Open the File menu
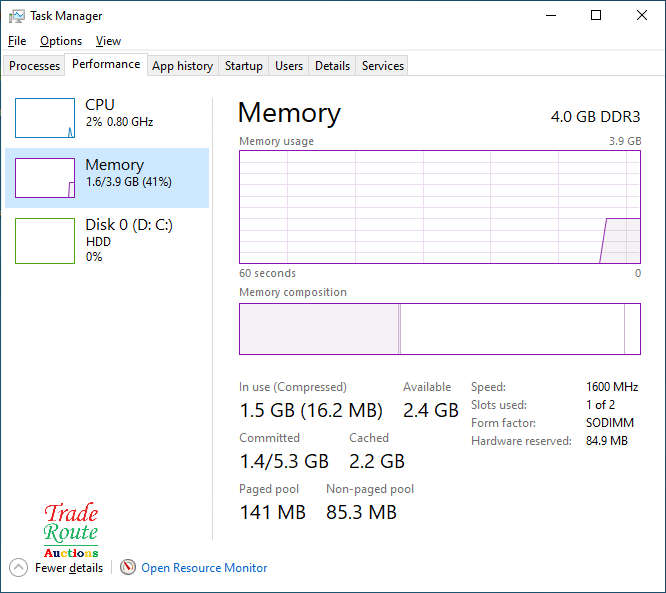Viewport: 666px width, 593px height. pos(17,41)
